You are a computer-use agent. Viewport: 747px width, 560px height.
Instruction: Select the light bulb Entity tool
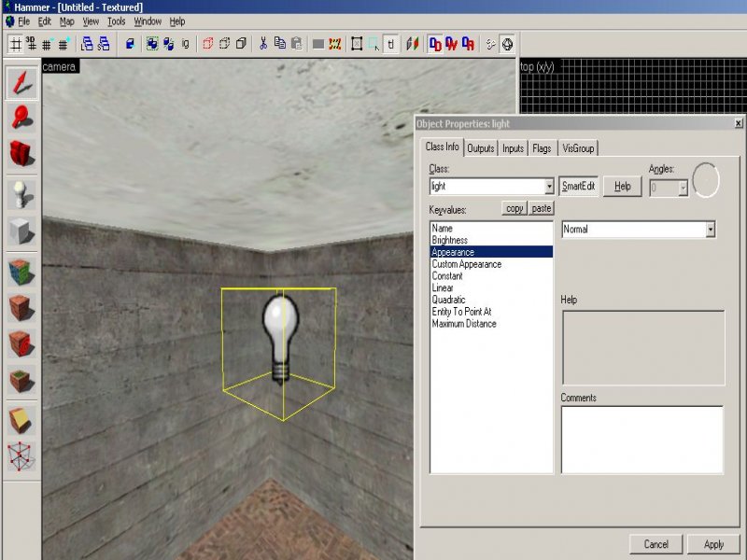[x=21, y=193]
